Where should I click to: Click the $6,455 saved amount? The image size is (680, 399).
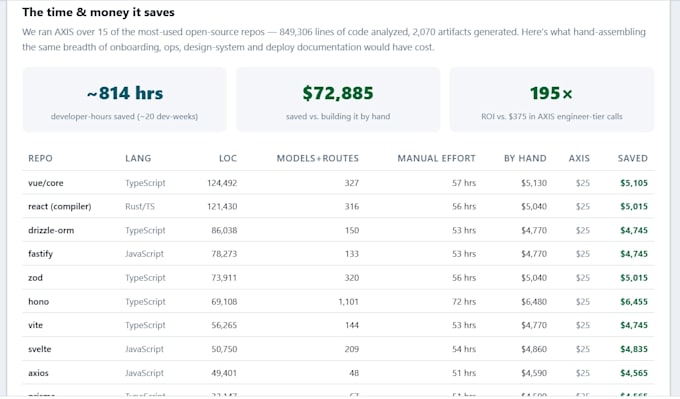tap(634, 301)
